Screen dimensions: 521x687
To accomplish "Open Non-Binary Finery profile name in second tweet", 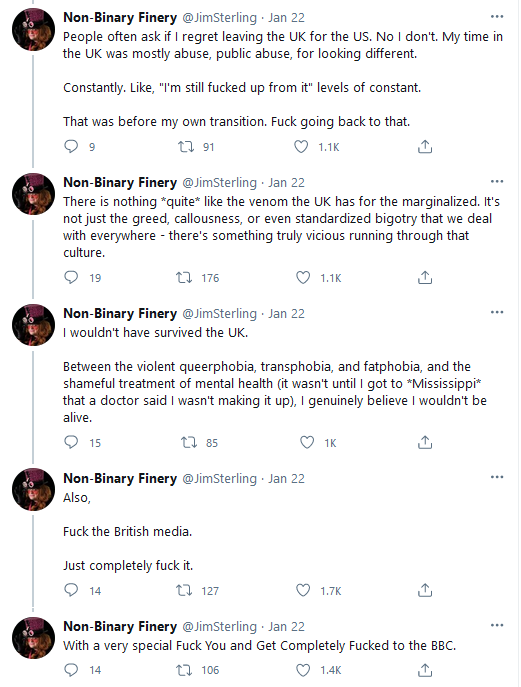I will 120,182.
